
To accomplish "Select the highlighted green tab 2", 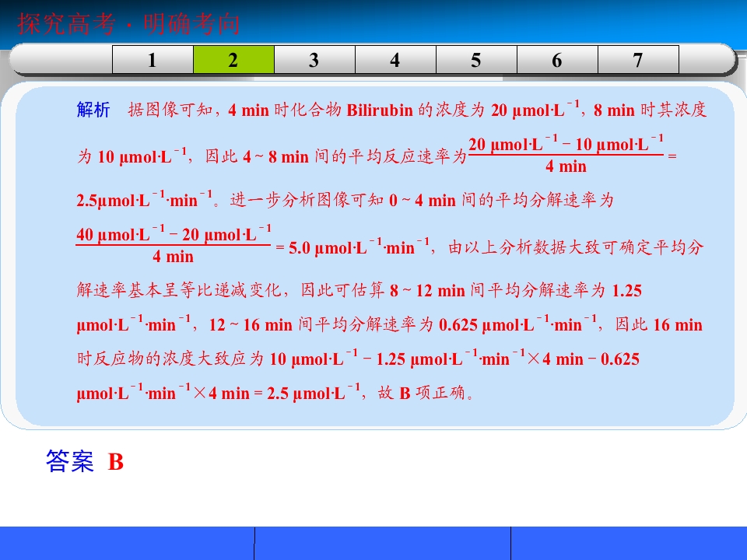I will [x=233, y=60].
